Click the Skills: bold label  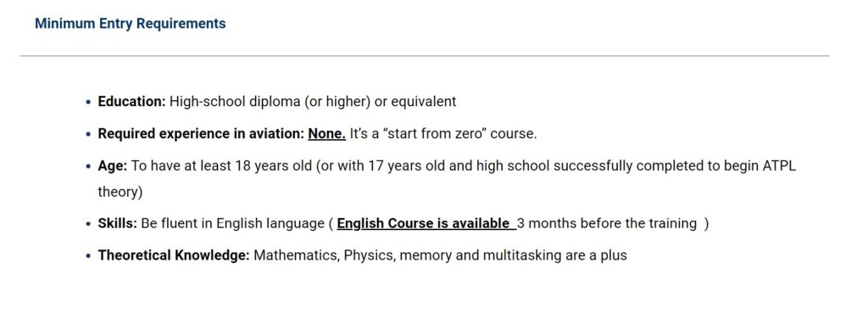pos(117,224)
